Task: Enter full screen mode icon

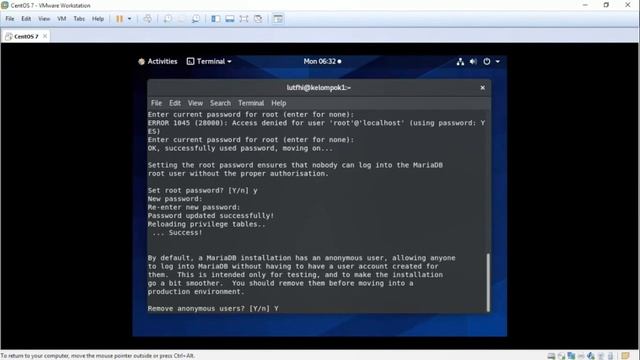Action: pyautogui.click(x=244, y=19)
